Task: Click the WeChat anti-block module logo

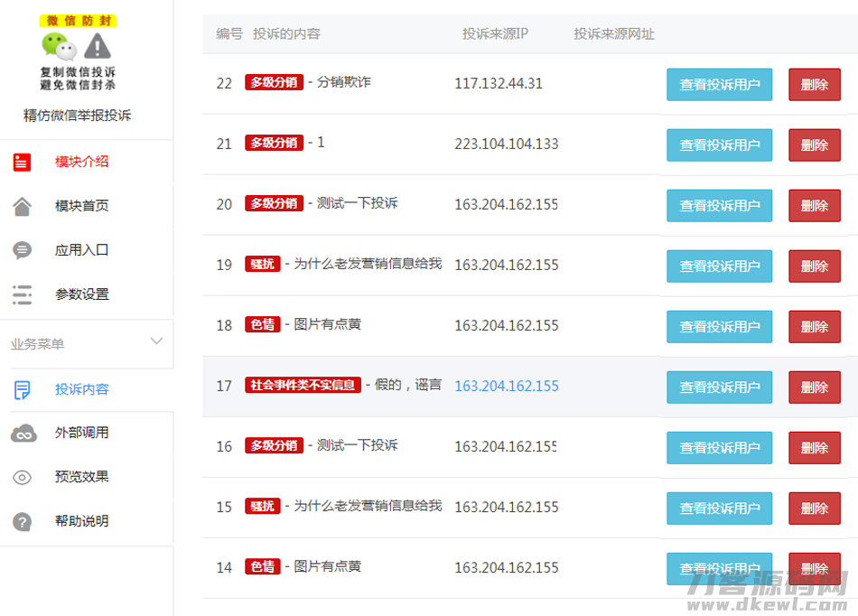Action: [x=78, y=52]
